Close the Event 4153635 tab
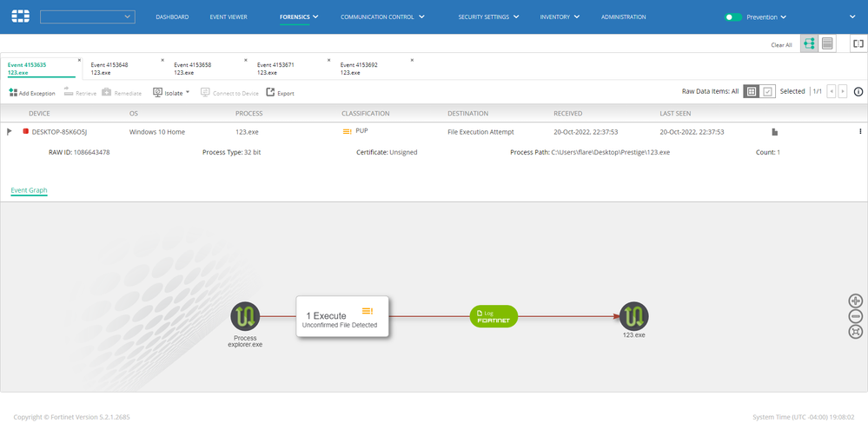Screen dimensions: 868x423 tap(79, 60)
